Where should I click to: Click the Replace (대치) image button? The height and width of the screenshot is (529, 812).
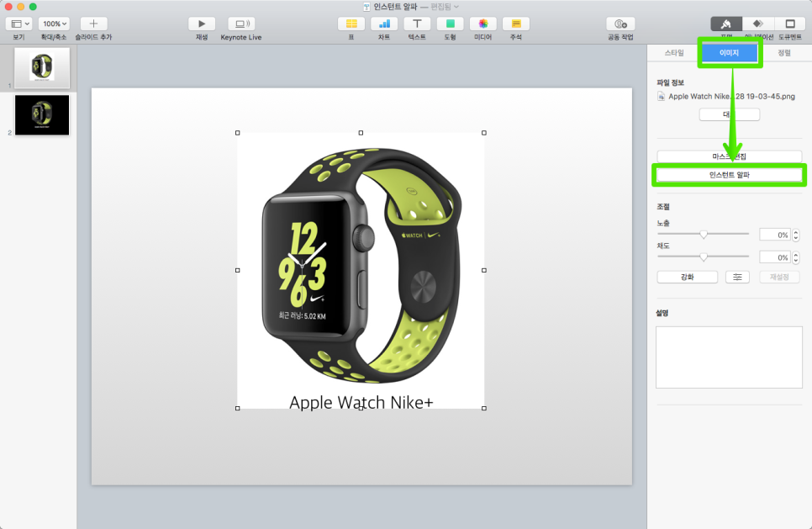729,114
